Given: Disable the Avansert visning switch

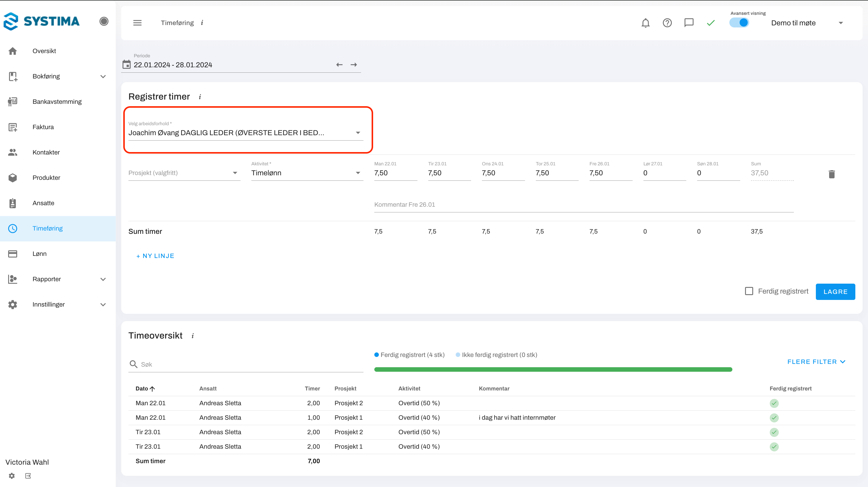Looking at the screenshot, I should pos(739,23).
